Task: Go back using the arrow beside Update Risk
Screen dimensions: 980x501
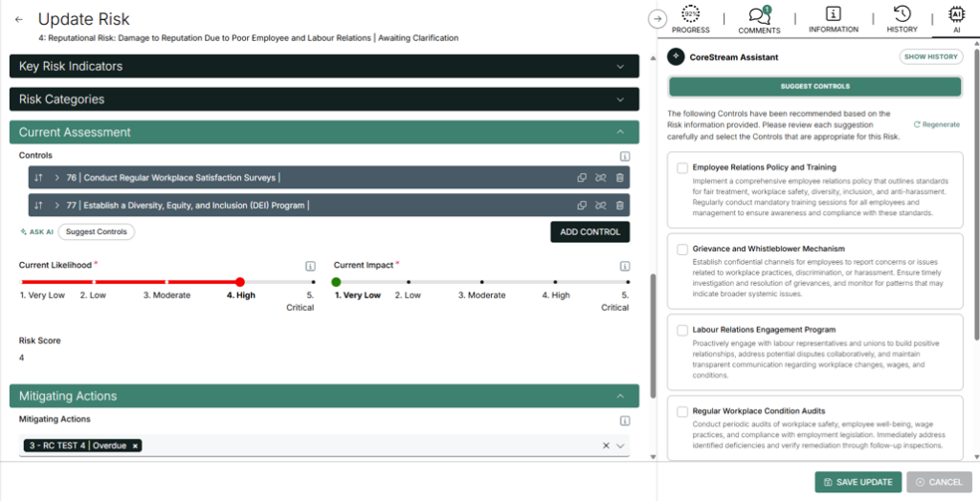Action: pyautogui.click(x=19, y=19)
